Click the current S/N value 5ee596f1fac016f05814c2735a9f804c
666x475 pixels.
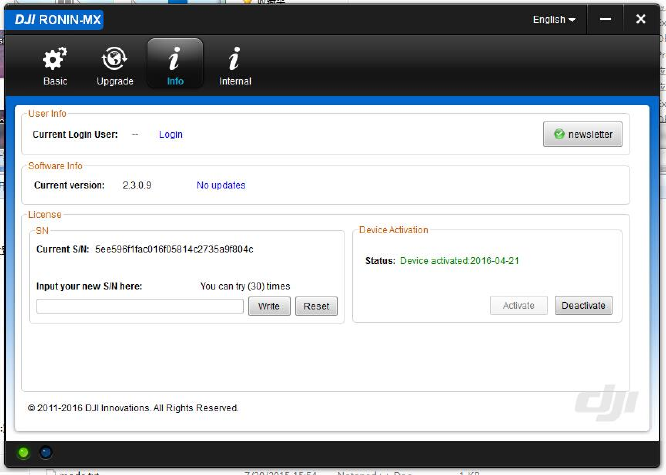point(174,249)
